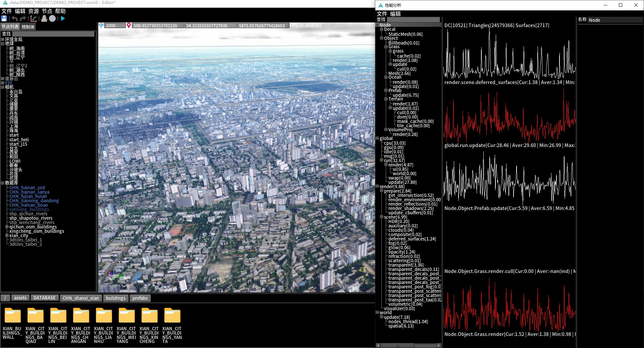The image size is (644, 348).
Task: Click the Undo arrow icon
Action: (14, 19)
